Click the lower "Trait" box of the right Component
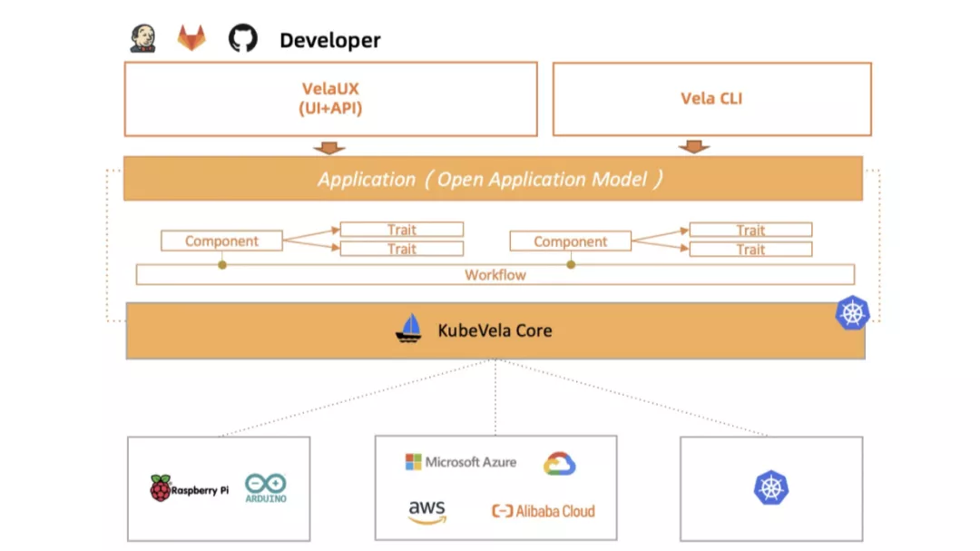 pyautogui.click(x=750, y=250)
